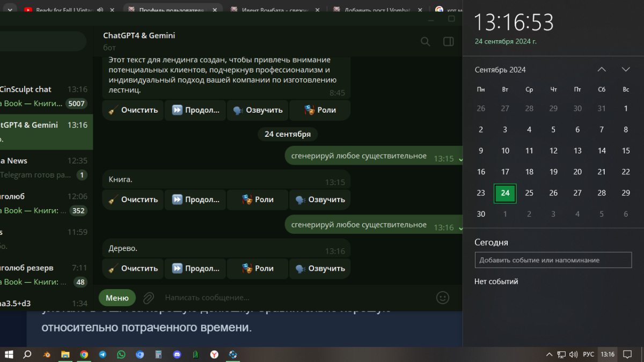Open Yandex Browser from the taskbar
Viewport: 644px width, 362px height.
point(214,354)
